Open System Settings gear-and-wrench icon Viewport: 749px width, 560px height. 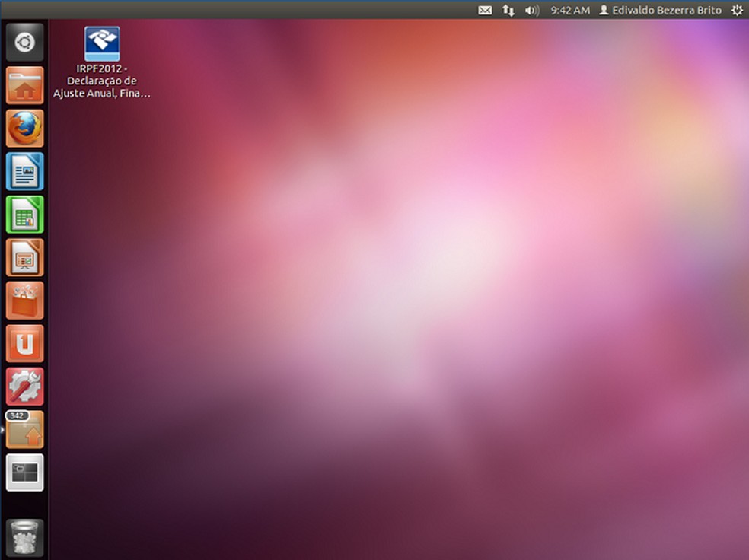(25, 387)
